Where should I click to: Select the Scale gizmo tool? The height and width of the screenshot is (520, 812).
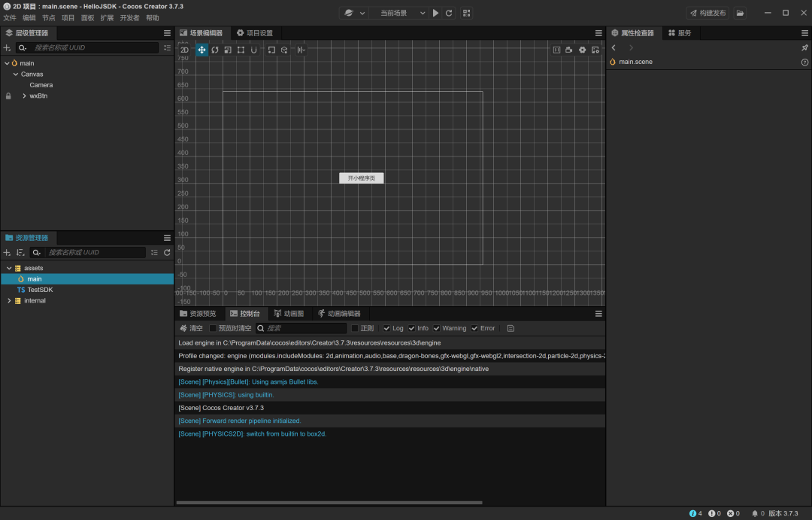coord(228,50)
